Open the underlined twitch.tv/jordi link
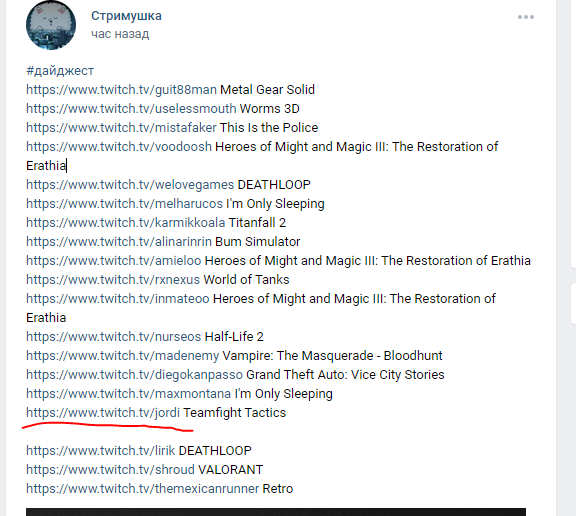 point(103,413)
